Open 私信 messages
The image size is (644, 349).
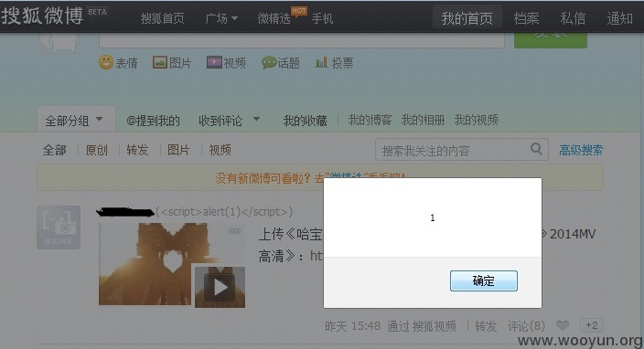tap(573, 18)
